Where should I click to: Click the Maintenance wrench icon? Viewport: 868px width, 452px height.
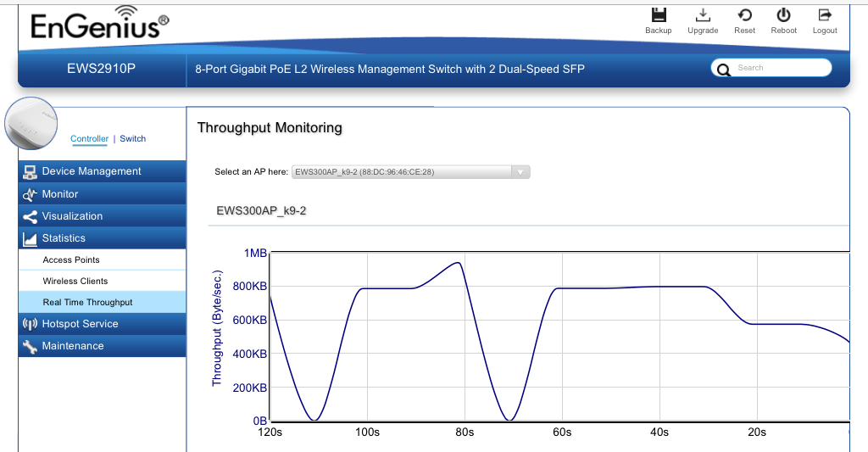30,346
